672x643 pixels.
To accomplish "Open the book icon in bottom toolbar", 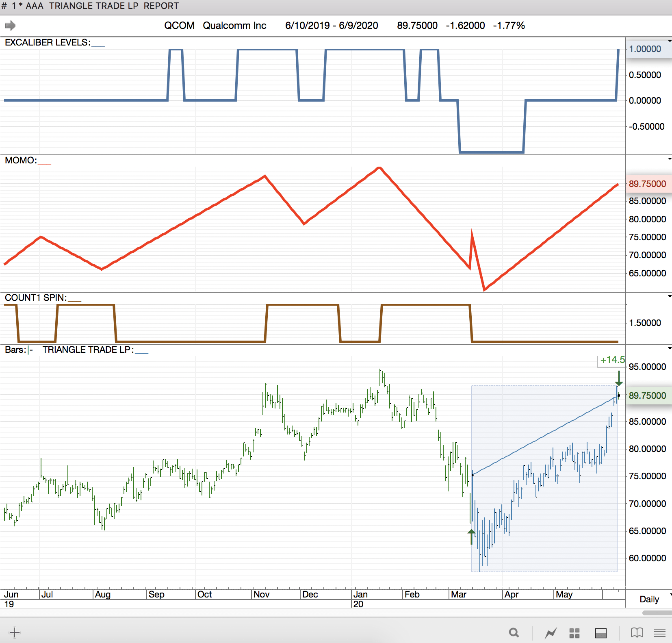I will pos(637,633).
